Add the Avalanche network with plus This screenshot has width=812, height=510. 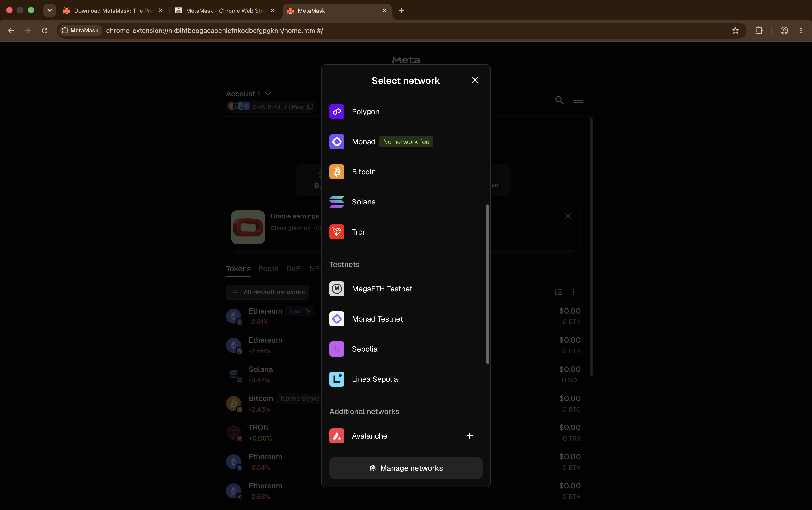[x=470, y=436]
